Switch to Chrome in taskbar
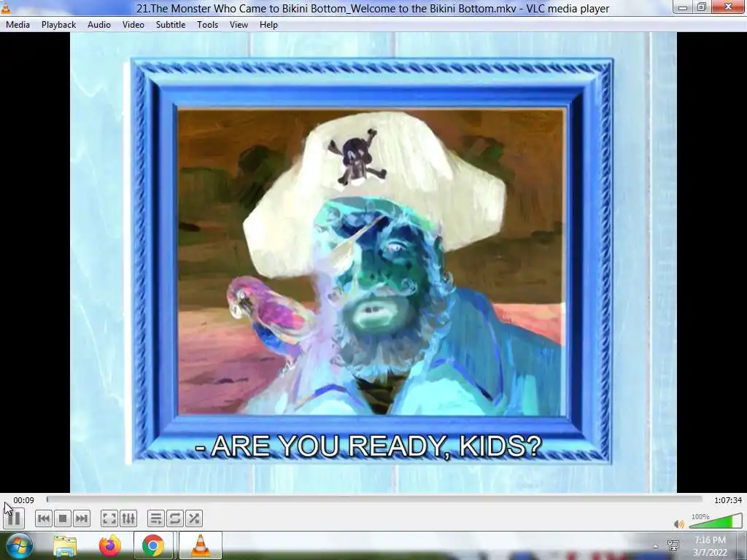 click(x=153, y=545)
